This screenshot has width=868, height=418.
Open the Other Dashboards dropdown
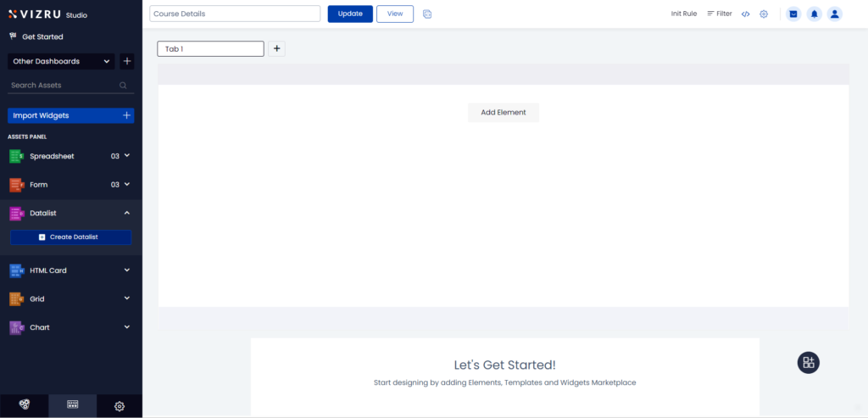tap(61, 61)
